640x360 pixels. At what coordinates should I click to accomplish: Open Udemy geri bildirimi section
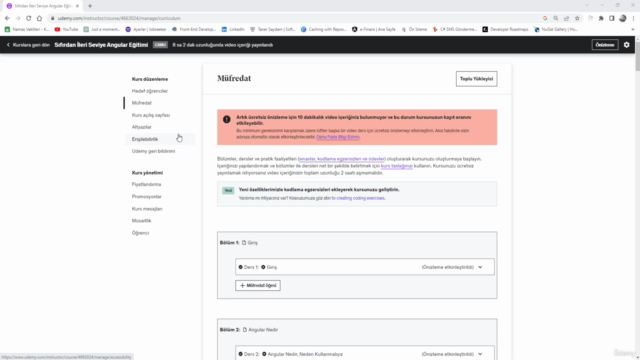153,151
